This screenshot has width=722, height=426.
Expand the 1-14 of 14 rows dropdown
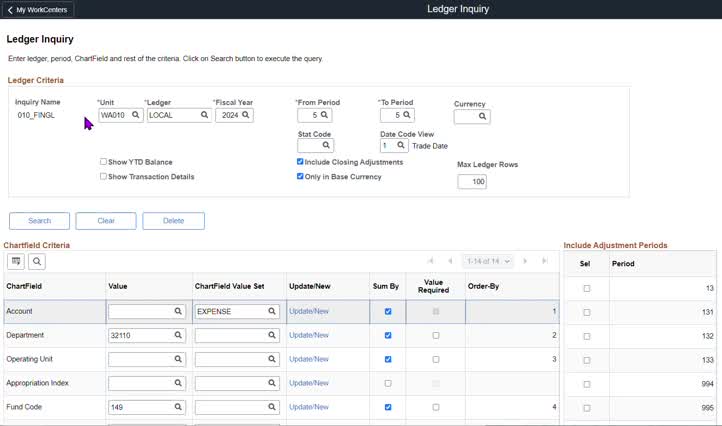pos(488,262)
